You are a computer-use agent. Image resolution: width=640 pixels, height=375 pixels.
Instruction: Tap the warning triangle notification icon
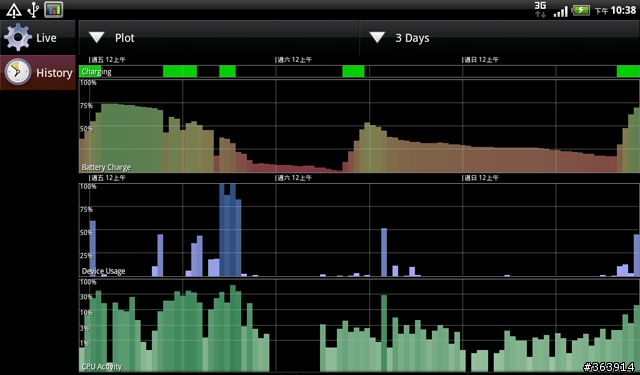click(13, 10)
